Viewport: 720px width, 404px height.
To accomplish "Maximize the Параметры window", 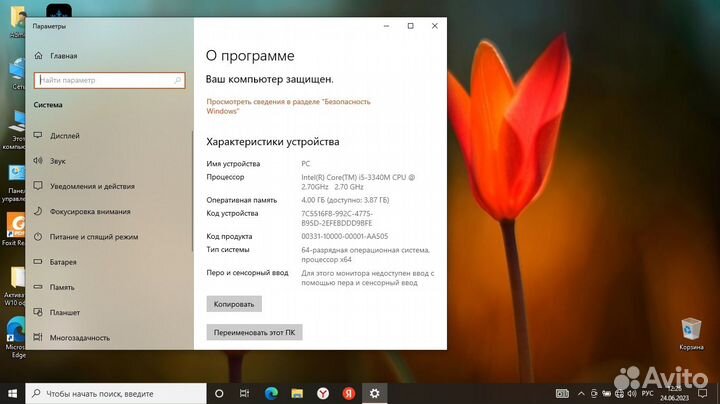I will [x=411, y=26].
